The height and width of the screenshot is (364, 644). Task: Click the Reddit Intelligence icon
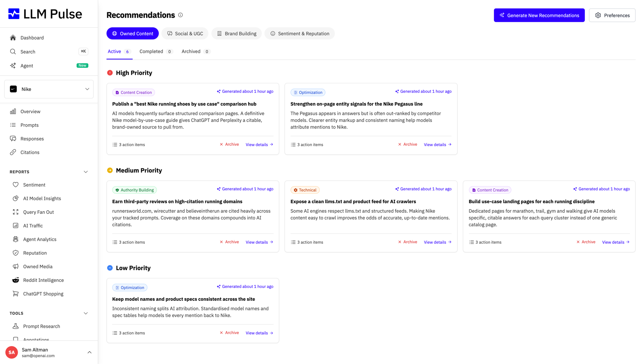(16, 280)
